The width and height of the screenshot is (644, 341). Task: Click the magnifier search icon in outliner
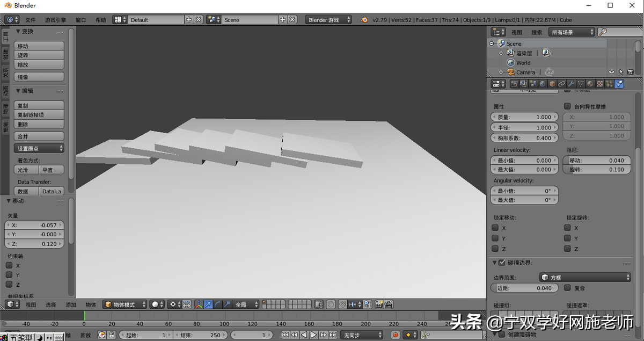coord(603,32)
